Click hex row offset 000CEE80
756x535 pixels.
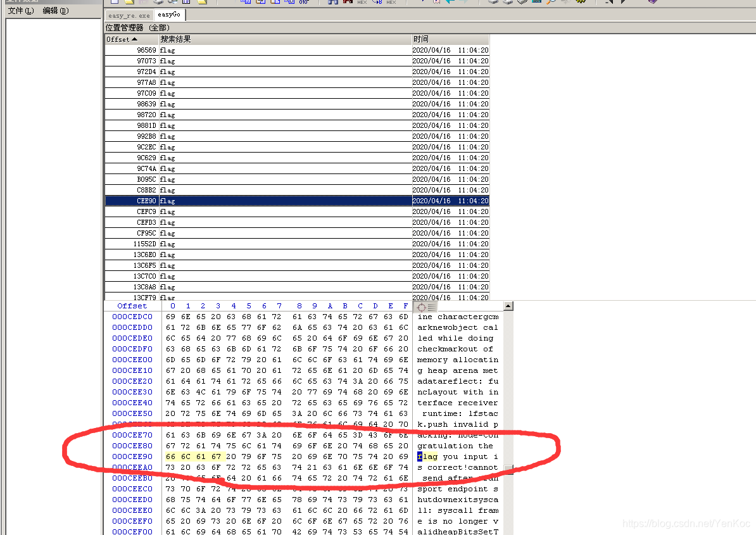(132, 446)
